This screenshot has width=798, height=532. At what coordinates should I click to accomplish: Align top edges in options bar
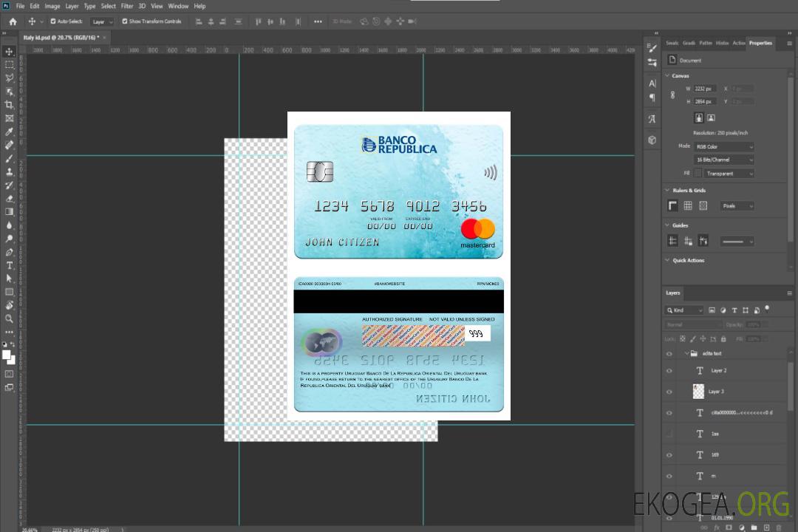point(258,21)
